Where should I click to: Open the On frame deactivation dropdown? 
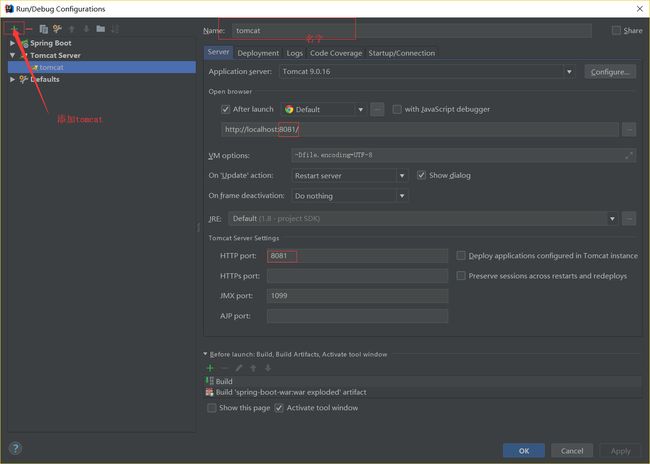pos(402,196)
